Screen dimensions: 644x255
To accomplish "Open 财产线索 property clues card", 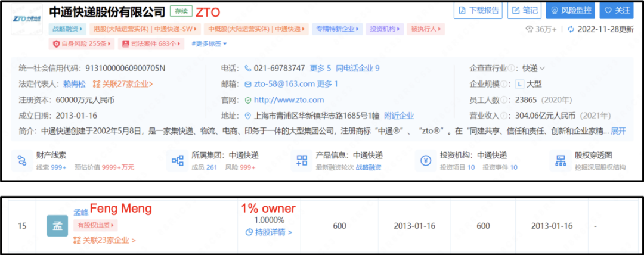I will point(73,160).
